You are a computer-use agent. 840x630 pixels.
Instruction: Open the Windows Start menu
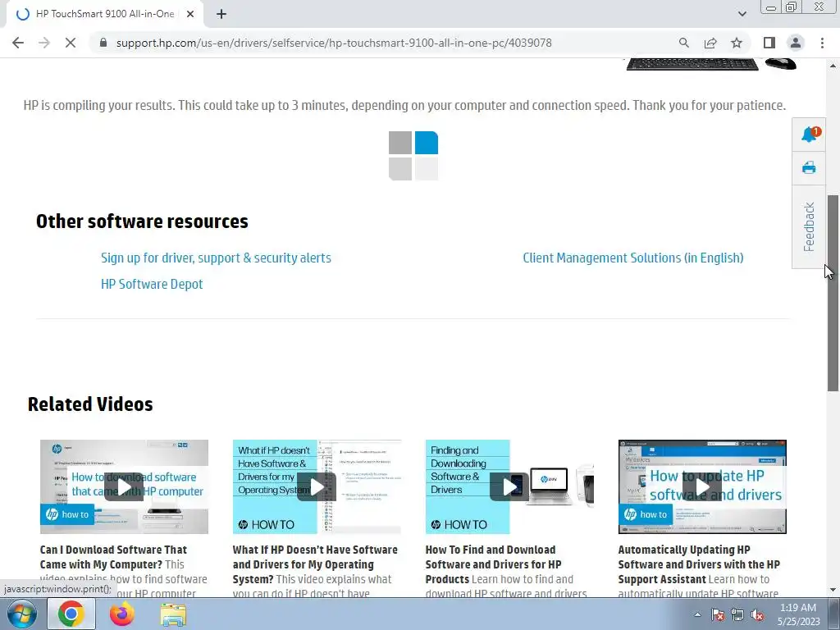tap(21, 614)
